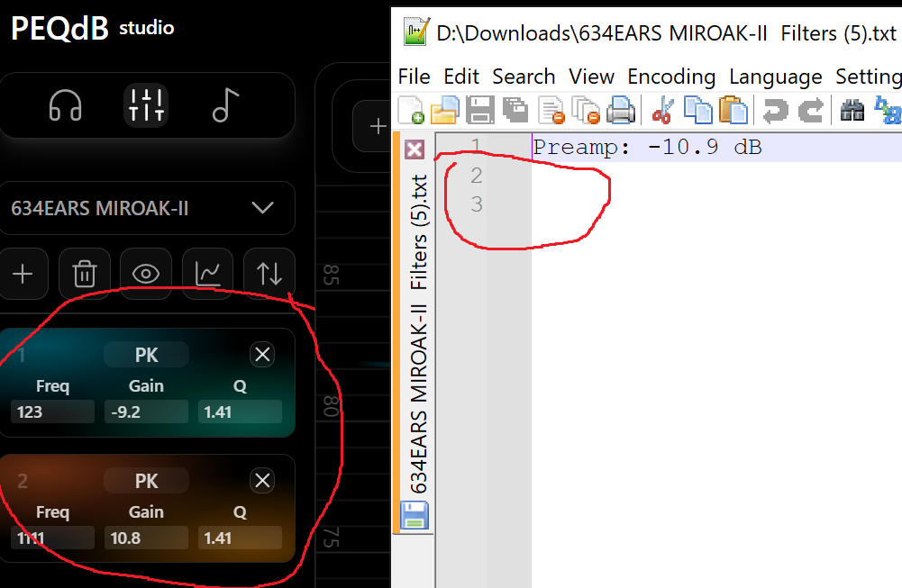The image size is (902, 588).
Task: Click line number 3 in the margin
Action: pyautogui.click(x=477, y=204)
